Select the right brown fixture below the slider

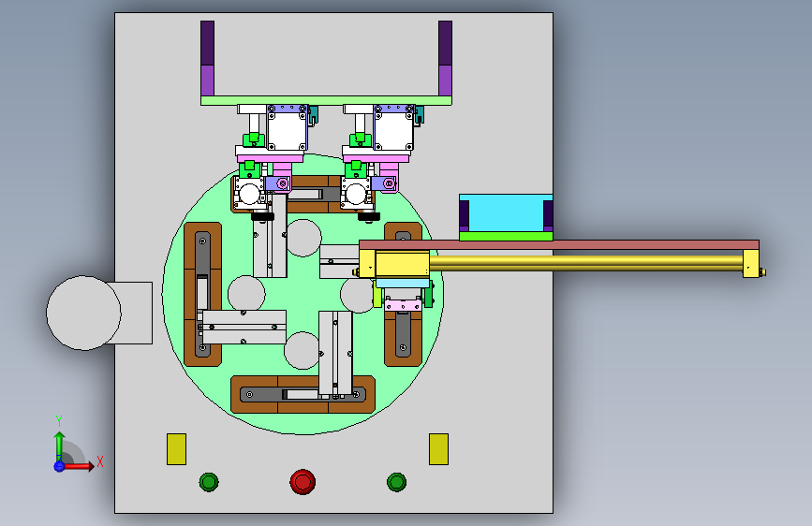[x=403, y=338]
